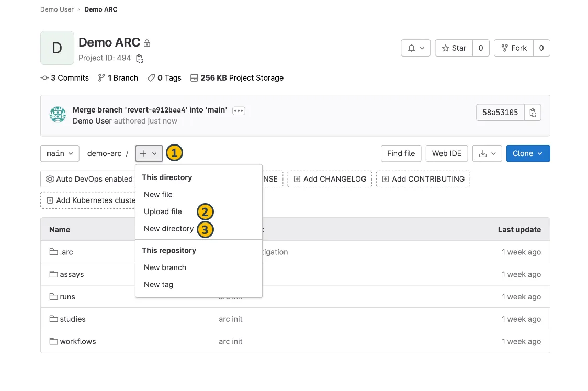The image size is (588, 391).
Task: Go to Demo User breadcrumb link
Action: (56, 9)
